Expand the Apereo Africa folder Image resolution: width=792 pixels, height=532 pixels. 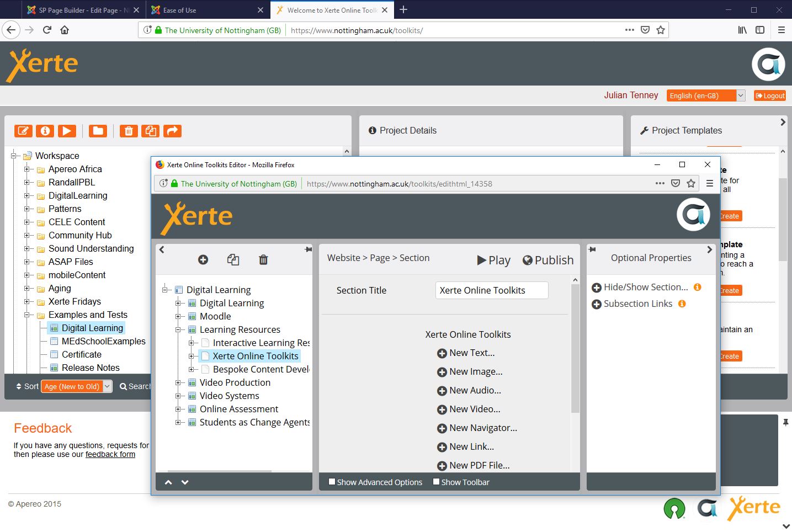pyautogui.click(x=26, y=169)
